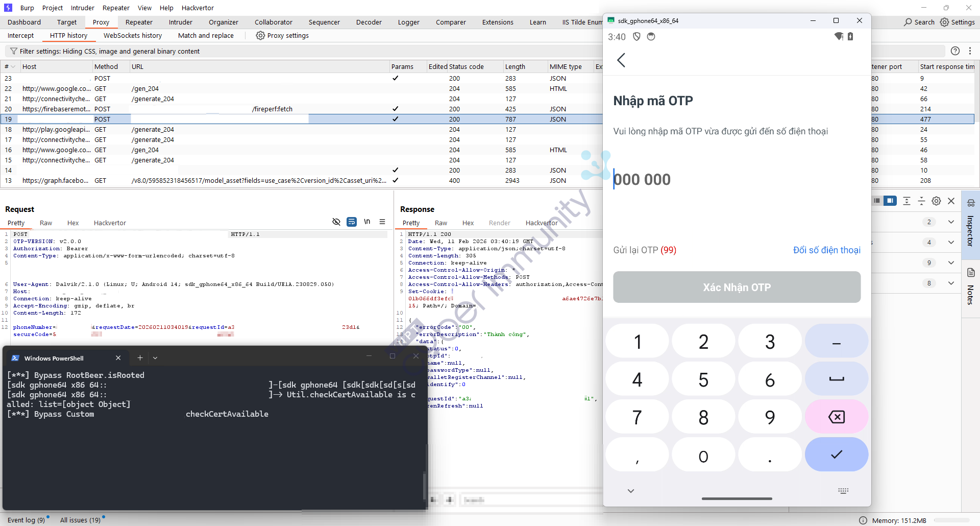
Task: Click the filter funnel icon
Action: (x=14, y=51)
